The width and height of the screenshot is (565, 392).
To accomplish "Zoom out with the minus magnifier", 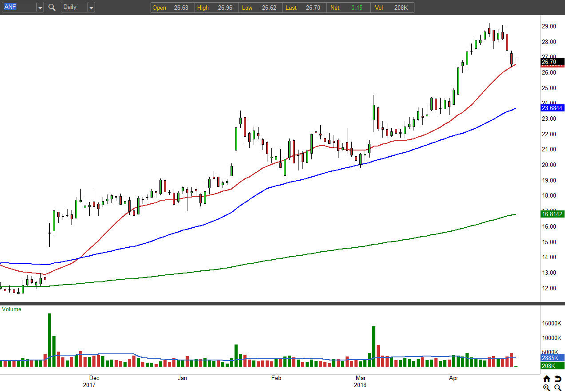I will coord(557,388).
